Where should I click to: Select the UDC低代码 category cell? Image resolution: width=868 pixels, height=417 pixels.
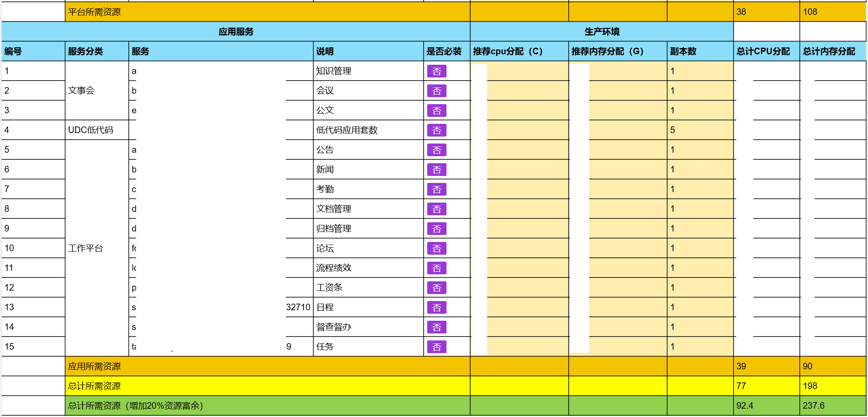(97, 130)
